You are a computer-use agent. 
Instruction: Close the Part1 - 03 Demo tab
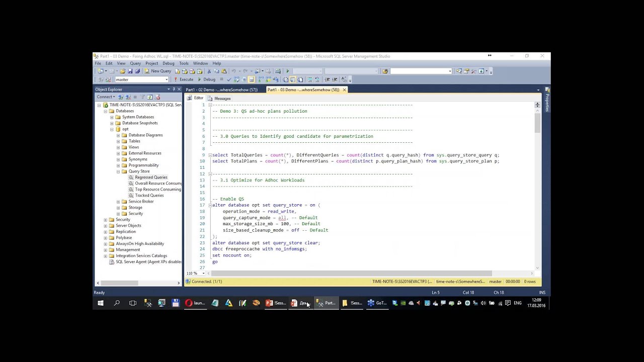[345, 89]
